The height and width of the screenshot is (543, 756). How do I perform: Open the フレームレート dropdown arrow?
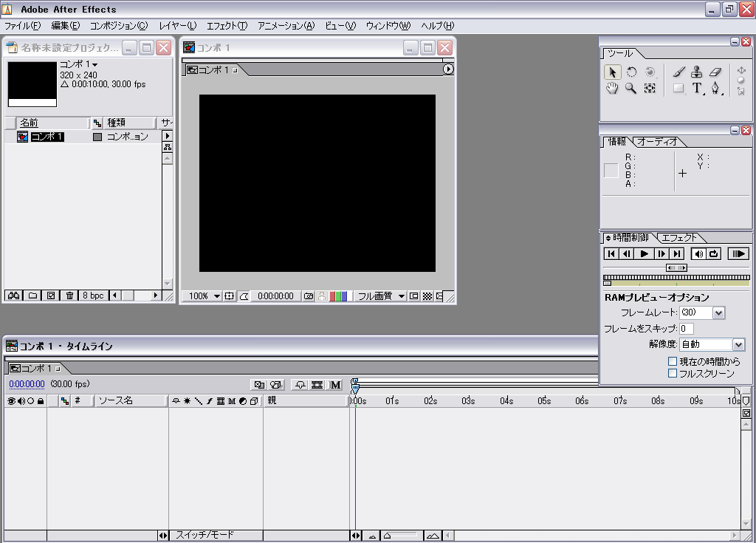(x=718, y=313)
